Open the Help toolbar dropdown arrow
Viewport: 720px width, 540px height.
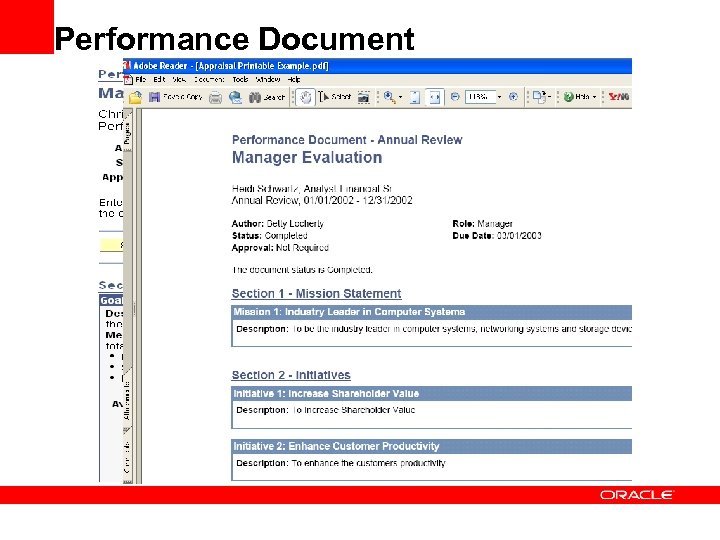(x=595, y=97)
